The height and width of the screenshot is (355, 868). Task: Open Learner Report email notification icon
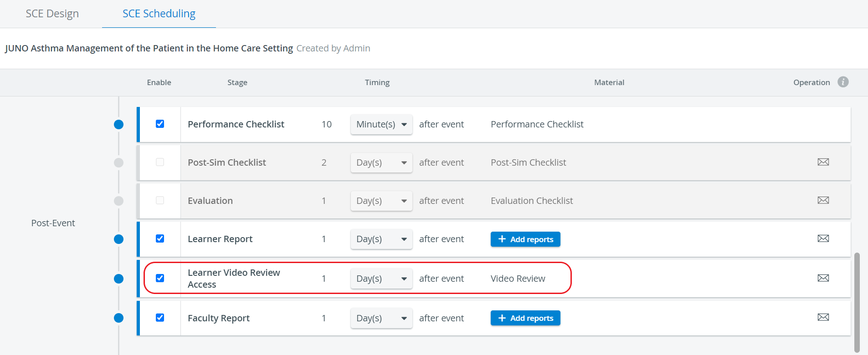tap(823, 238)
